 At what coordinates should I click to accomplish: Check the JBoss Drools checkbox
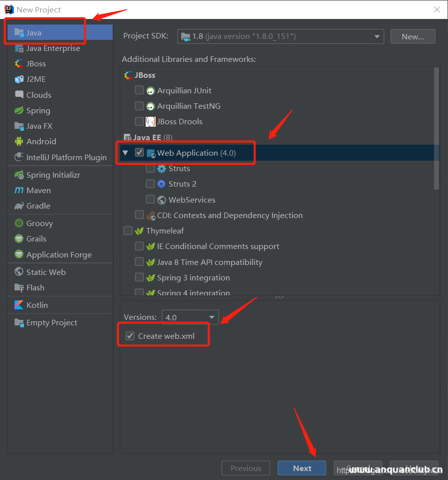[x=139, y=121]
